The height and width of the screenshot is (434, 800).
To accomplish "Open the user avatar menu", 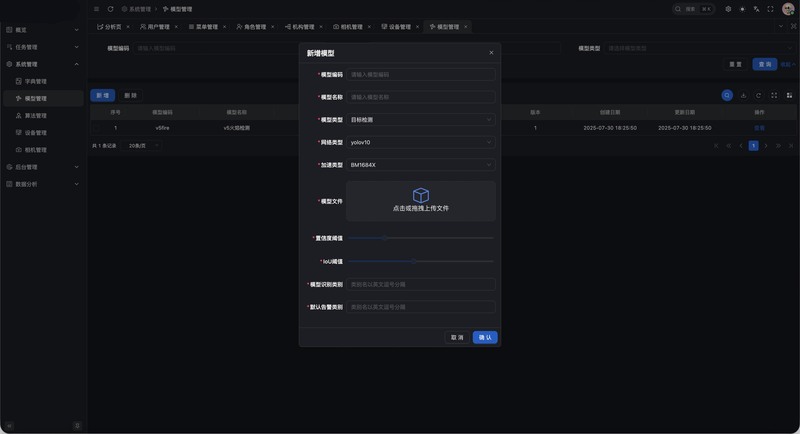I will pyautogui.click(x=788, y=9).
